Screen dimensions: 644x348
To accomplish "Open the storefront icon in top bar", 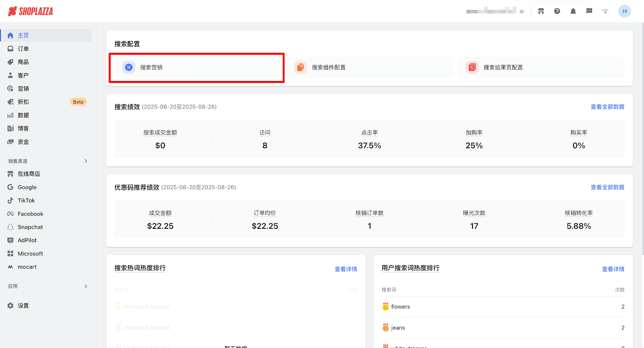I will [541, 11].
